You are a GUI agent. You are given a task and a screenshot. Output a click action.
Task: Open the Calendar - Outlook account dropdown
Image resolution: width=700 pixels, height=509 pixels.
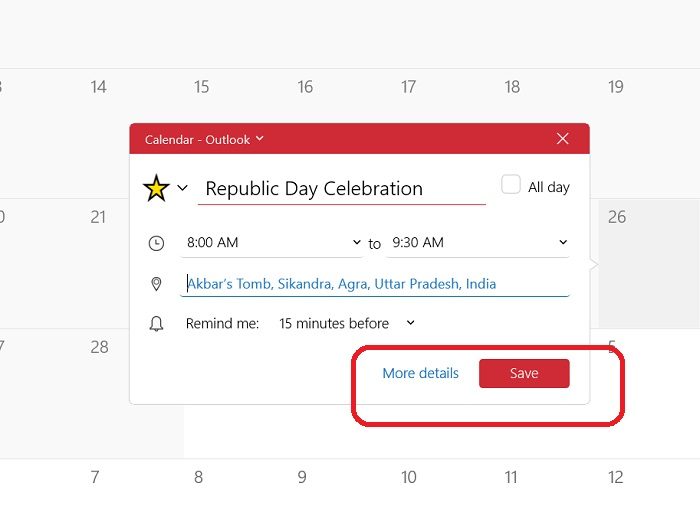(204, 139)
